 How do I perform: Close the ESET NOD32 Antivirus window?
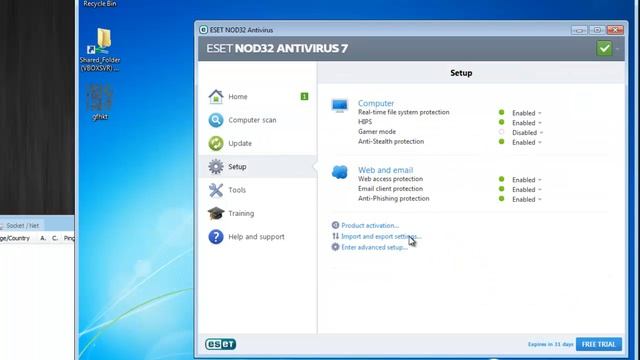(x=615, y=30)
